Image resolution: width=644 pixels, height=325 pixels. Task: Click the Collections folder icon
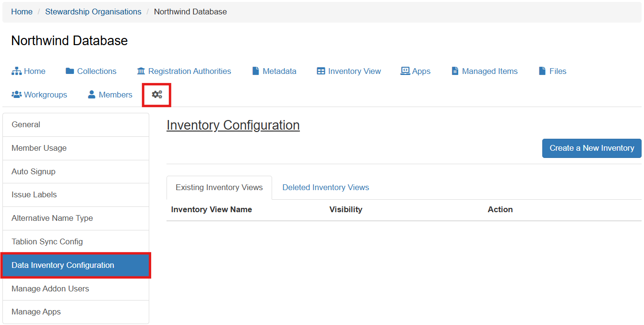(70, 71)
